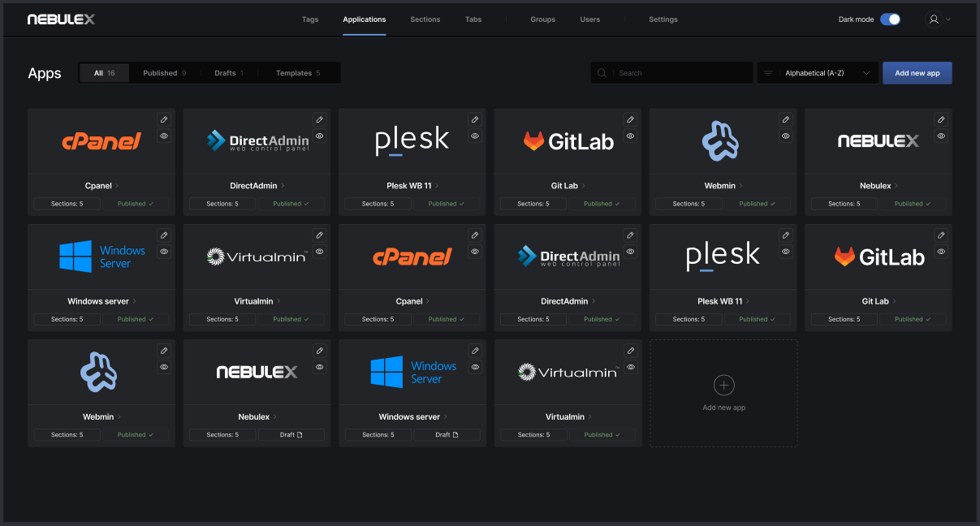Click the NebuleX brand logo
This screenshot has height=526, width=980.
[x=61, y=19]
